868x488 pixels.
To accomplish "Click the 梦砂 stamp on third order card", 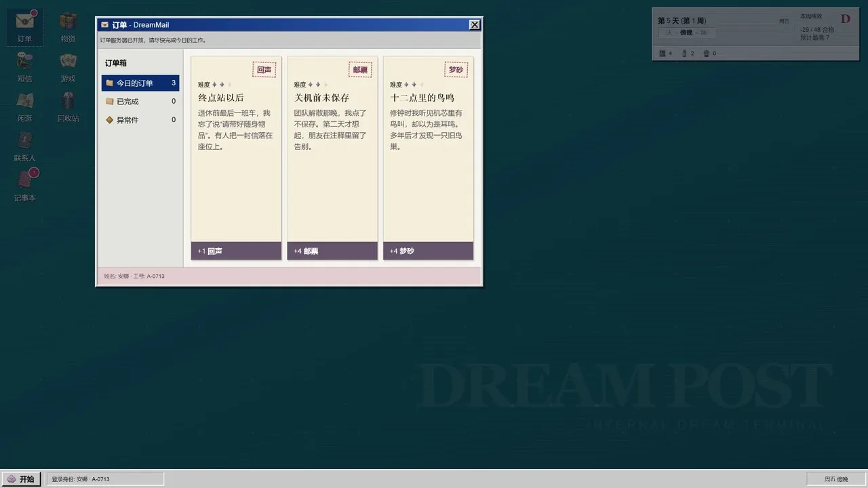I will click(x=456, y=69).
